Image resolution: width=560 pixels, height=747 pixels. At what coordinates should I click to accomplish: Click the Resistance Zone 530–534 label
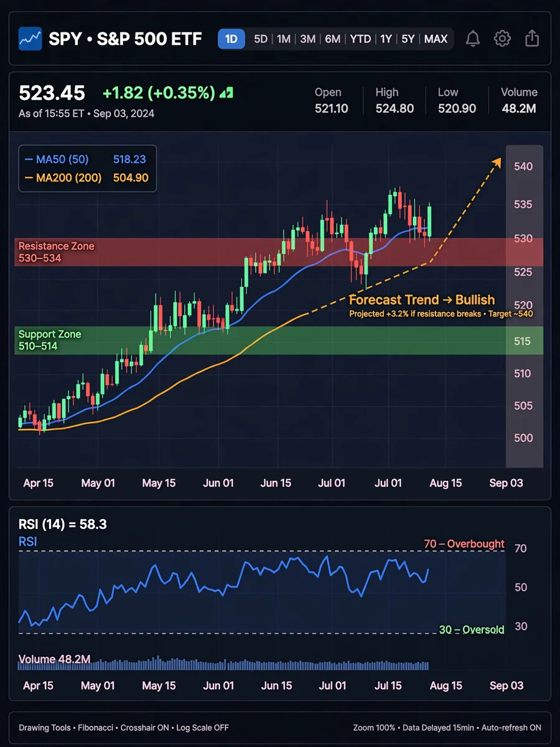pos(57,252)
